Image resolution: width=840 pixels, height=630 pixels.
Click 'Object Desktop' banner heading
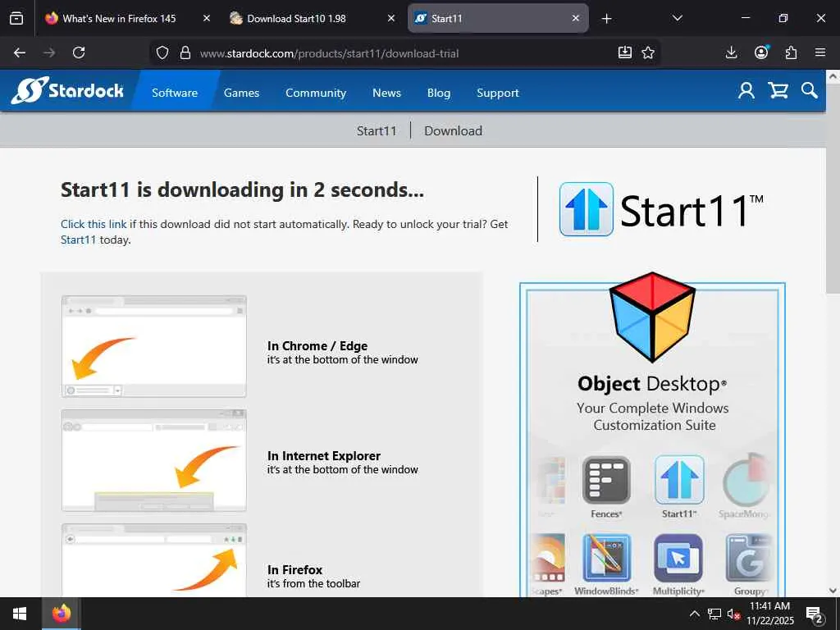click(652, 384)
